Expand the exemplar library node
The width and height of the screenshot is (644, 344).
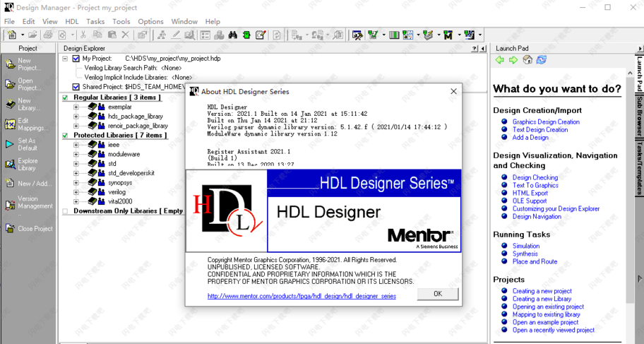(76, 107)
